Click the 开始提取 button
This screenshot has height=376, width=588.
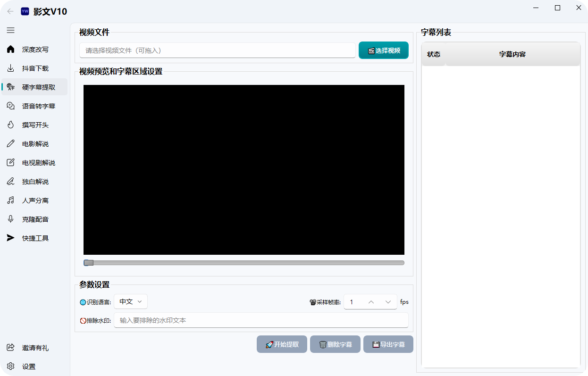pos(282,344)
